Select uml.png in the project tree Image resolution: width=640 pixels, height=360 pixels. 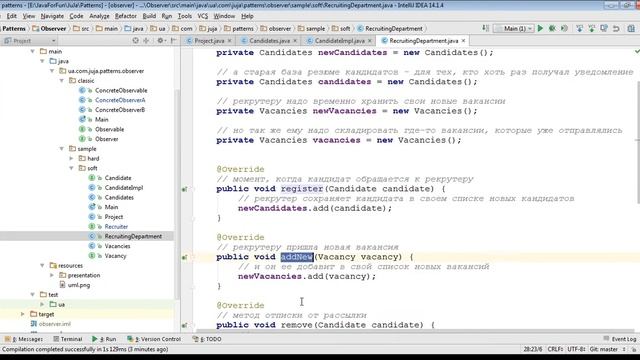(x=79, y=285)
